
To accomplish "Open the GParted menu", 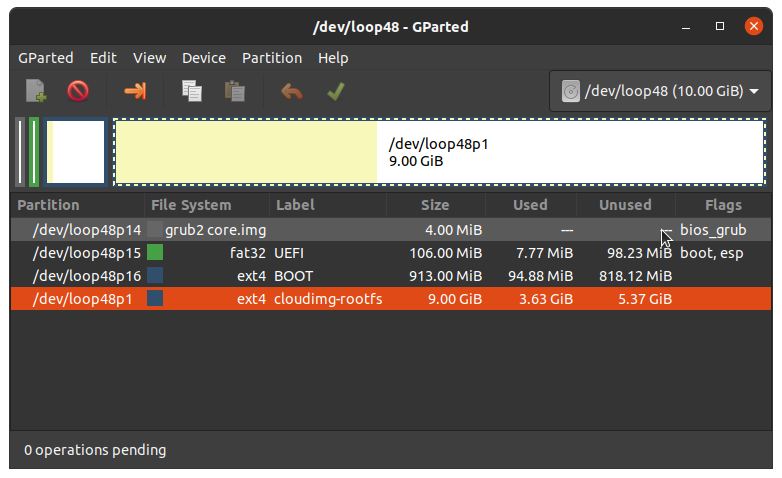I will click(x=46, y=58).
